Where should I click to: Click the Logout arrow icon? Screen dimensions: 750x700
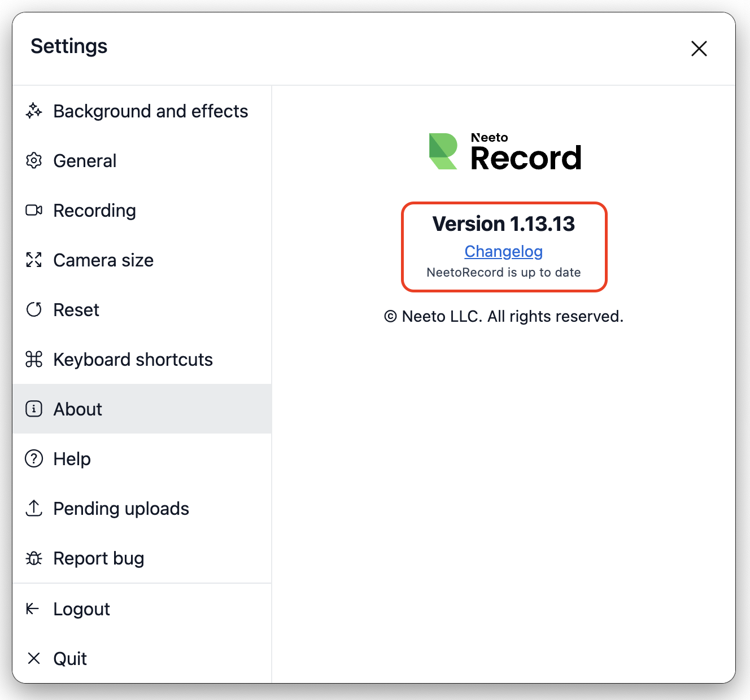tap(33, 609)
